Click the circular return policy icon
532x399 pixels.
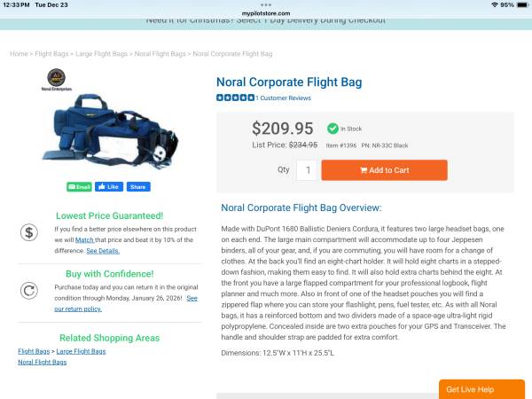(x=29, y=291)
